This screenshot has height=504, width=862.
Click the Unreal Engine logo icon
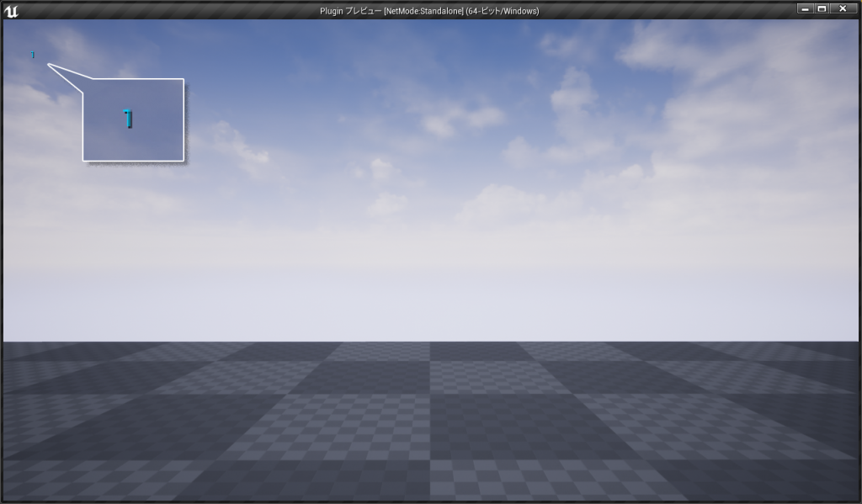[11, 11]
